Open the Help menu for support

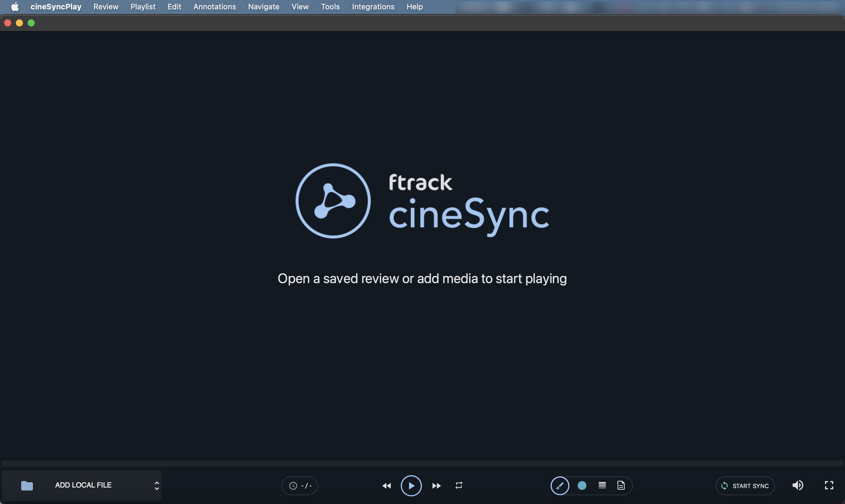414,6
